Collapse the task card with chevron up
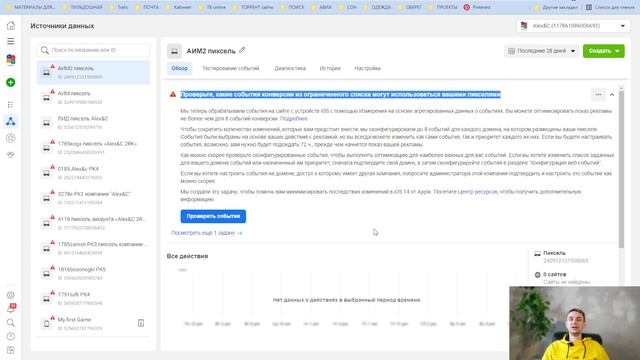 click(612, 95)
